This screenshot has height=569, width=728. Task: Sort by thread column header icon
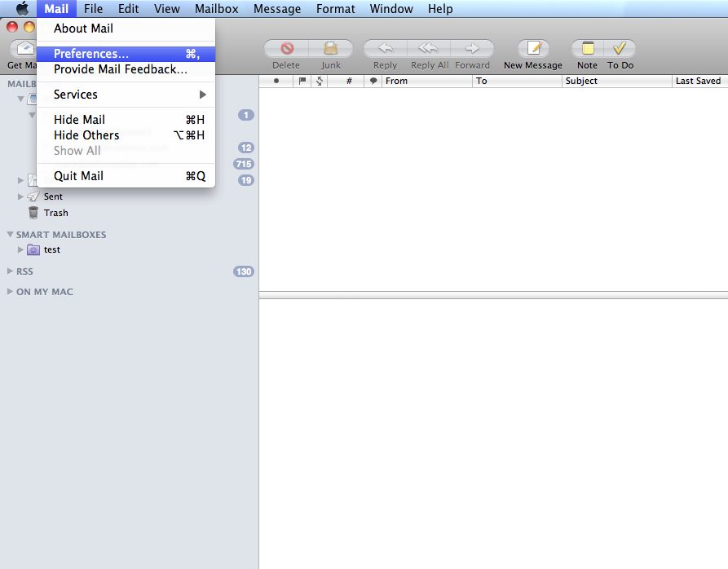[320, 81]
